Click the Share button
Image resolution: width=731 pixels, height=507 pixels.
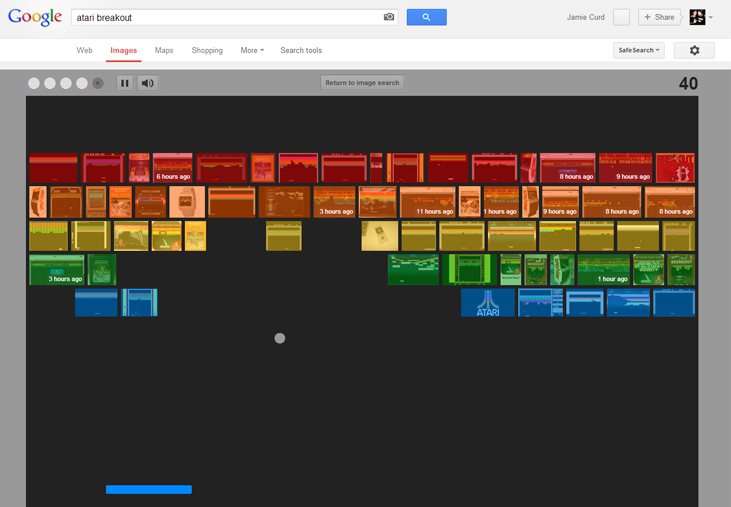(x=659, y=17)
